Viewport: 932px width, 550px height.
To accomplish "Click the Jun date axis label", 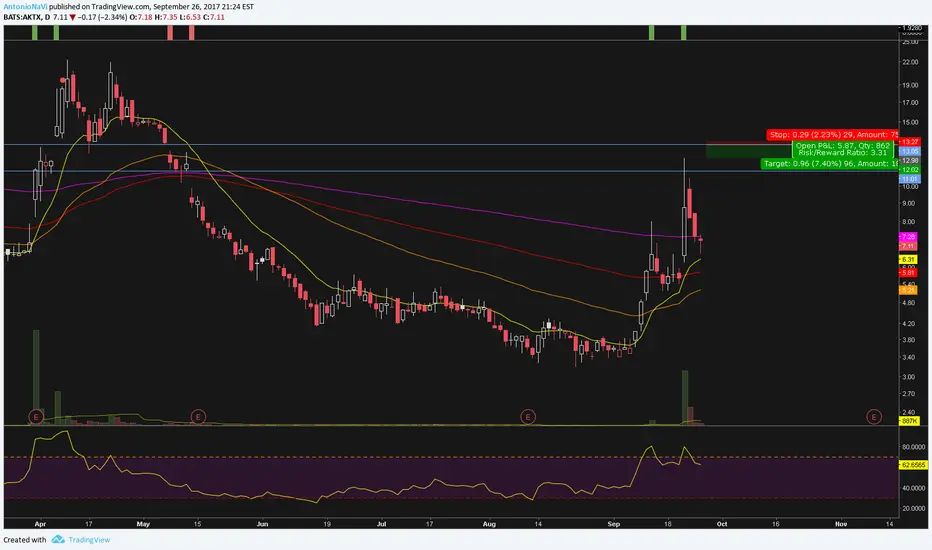I will pos(262,524).
